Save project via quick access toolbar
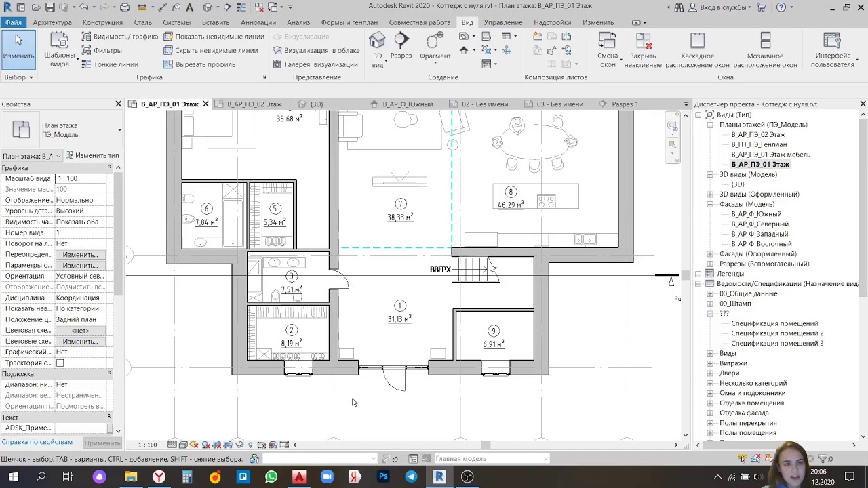868x488 pixels. click(51, 7)
